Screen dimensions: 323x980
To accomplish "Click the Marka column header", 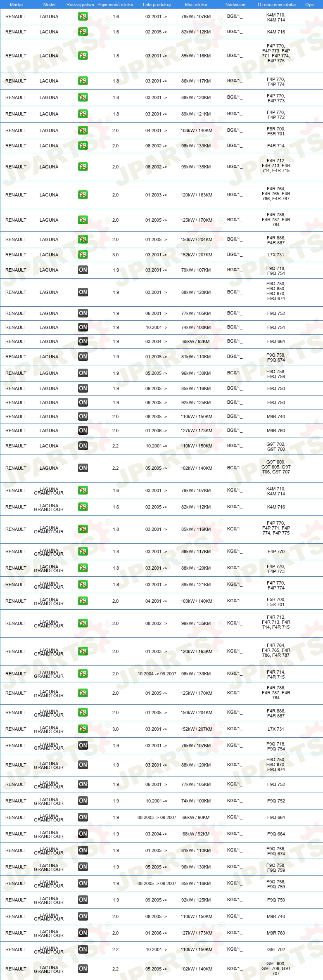I will pos(16,5).
